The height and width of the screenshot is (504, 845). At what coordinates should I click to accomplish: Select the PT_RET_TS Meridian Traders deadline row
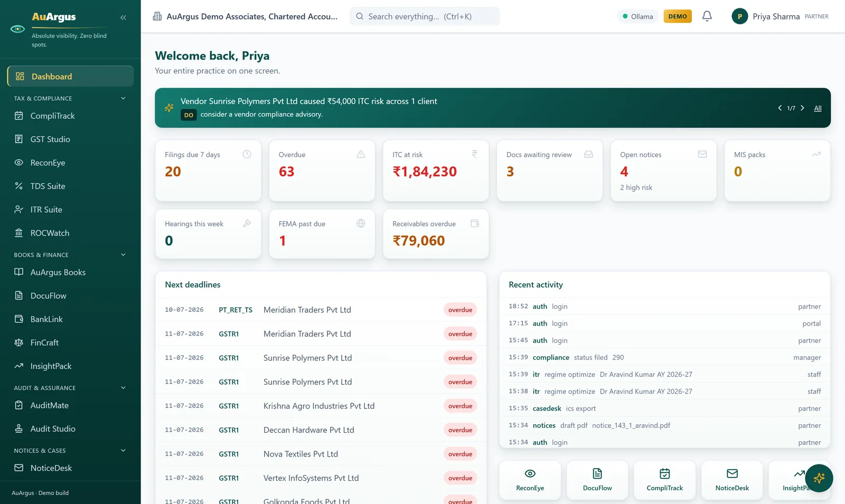(x=321, y=310)
